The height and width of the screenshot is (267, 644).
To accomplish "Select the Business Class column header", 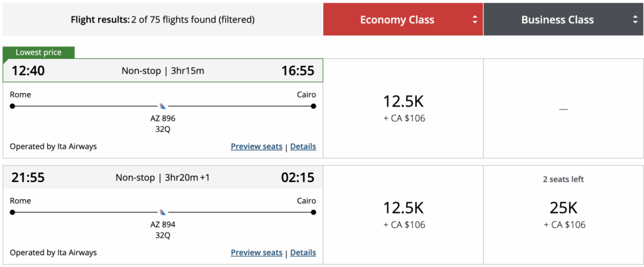I will (x=557, y=20).
